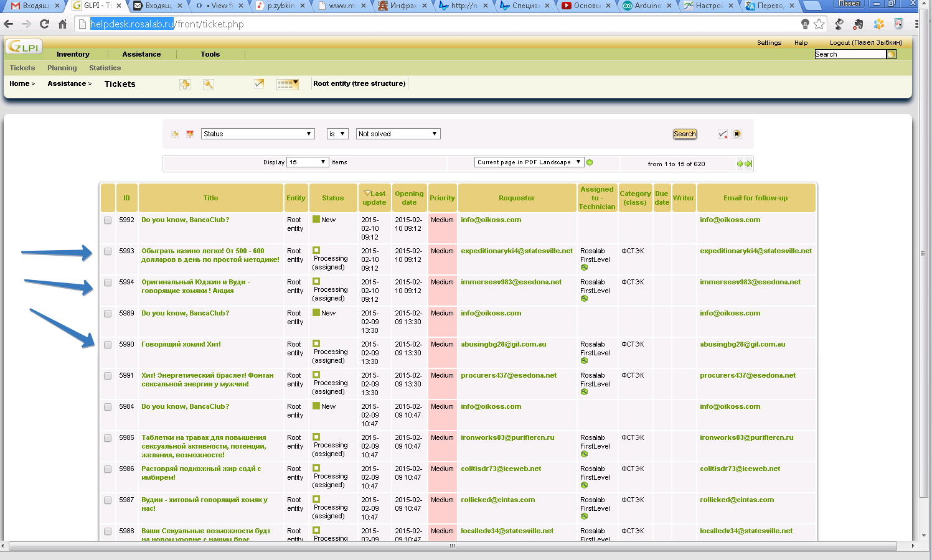Open the GLPI logo home icon
932x560 pixels.
24,47
